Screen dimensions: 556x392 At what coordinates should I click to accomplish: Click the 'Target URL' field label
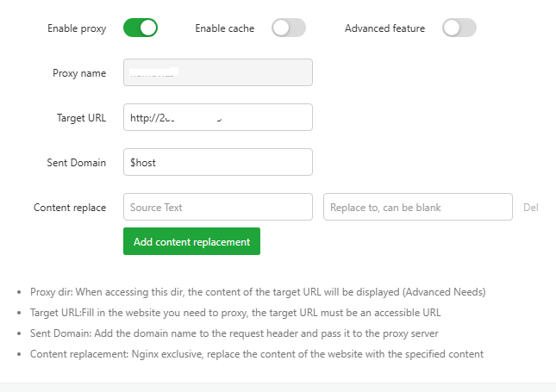point(80,118)
